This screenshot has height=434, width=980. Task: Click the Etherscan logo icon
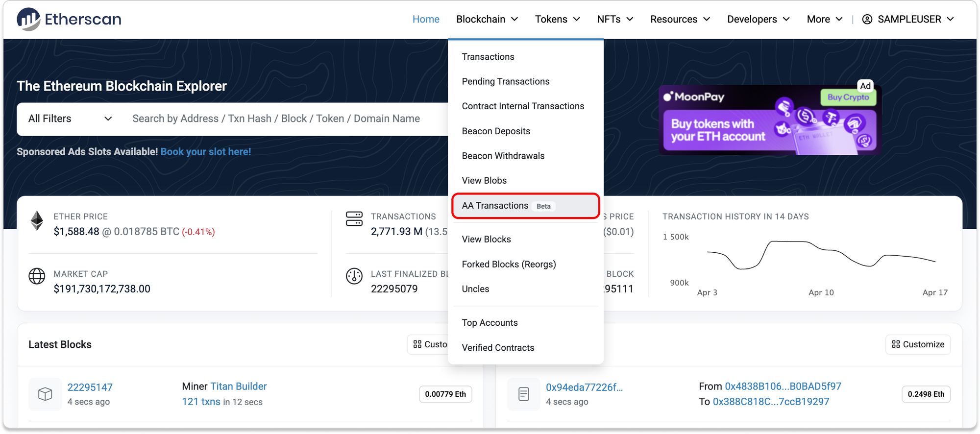[28, 19]
